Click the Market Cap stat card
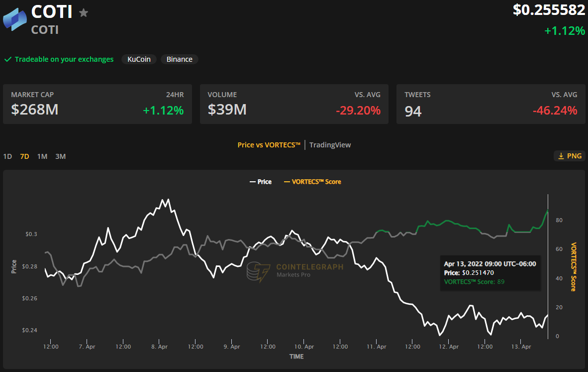 pyautogui.click(x=98, y=104)
